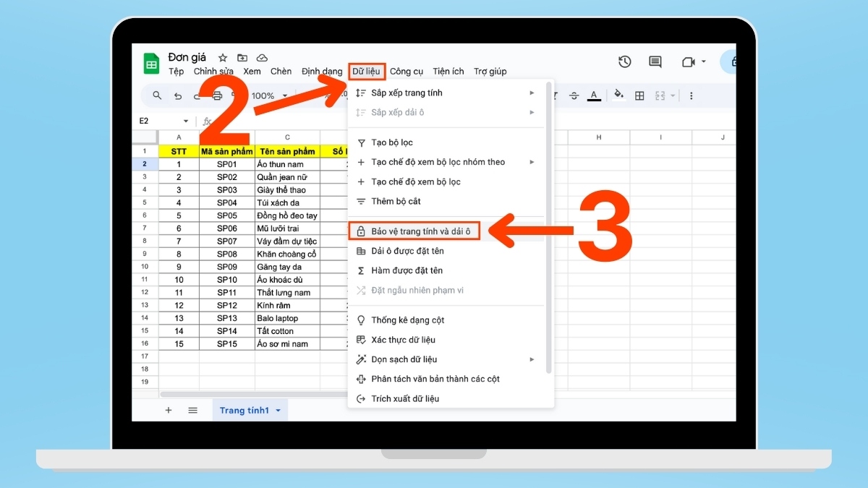Select cell Balo laptop
Screen dimensions: 868x488
(x=287, y=318)
